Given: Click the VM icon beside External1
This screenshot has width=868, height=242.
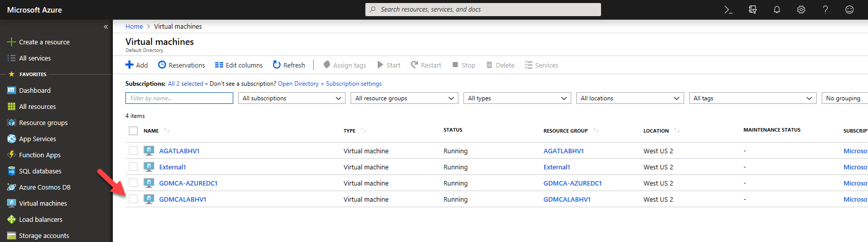Looking at the screenshot, I should [149, 166].
